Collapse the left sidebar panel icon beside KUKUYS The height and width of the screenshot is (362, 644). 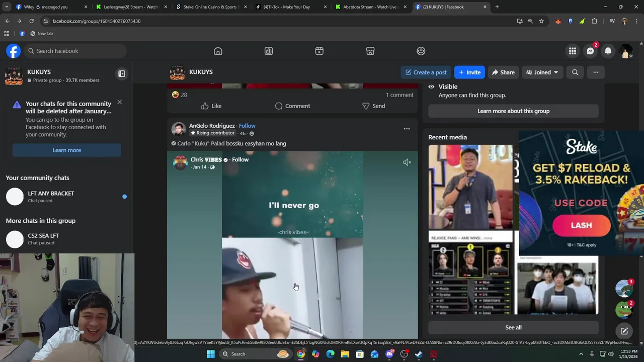(122, 74)
